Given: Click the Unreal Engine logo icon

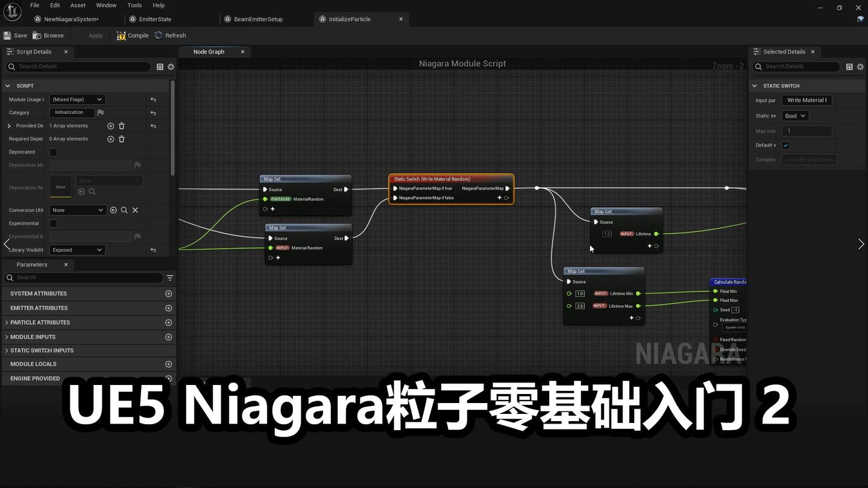Looking at the screenshot, I should coord(12,11).
